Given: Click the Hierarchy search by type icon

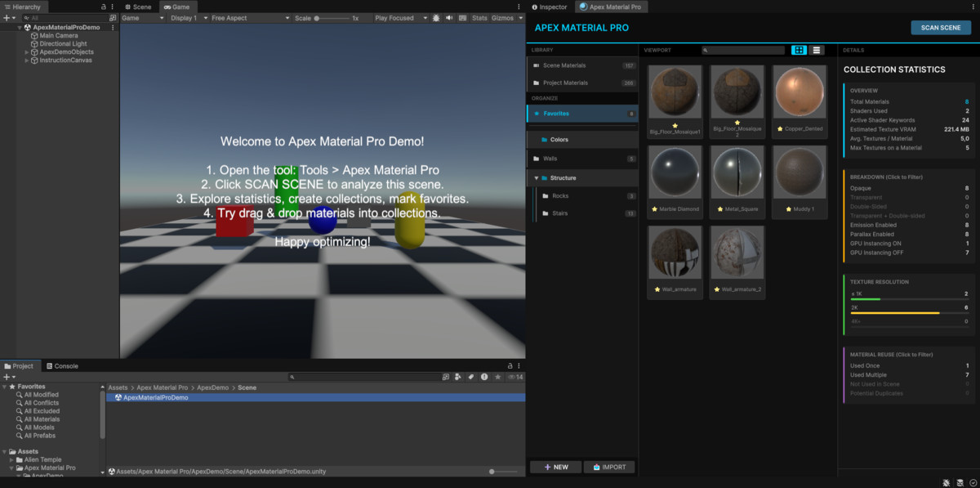Looking at the screenshot, I should click(113, 17).
